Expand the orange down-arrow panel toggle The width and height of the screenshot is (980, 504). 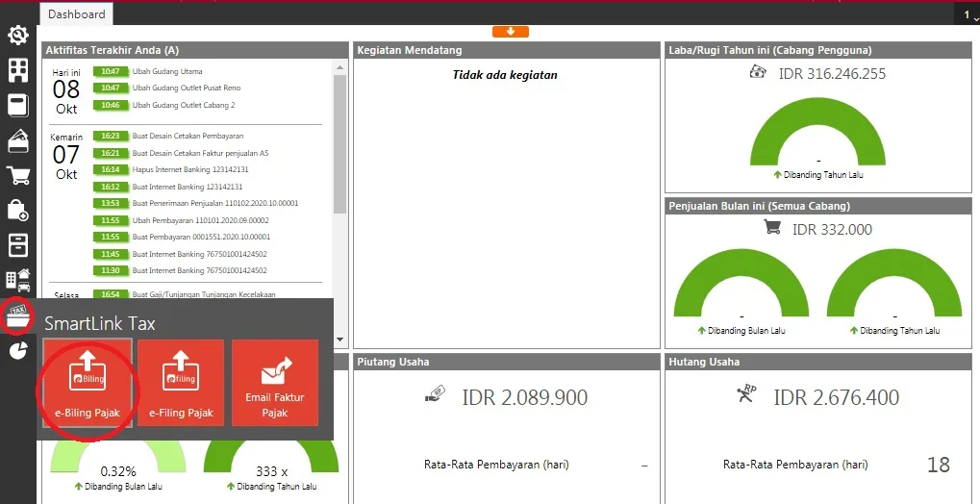pos(510,32)
